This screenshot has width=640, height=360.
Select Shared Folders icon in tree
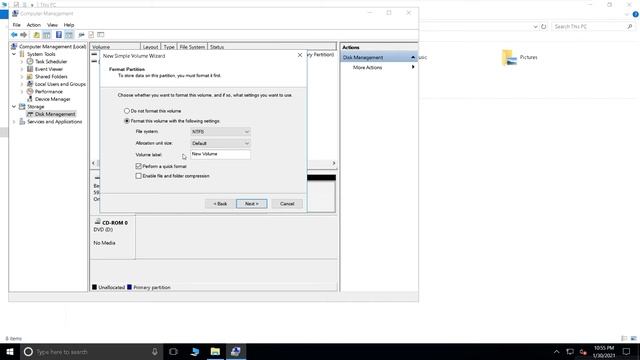coord(30,76)
